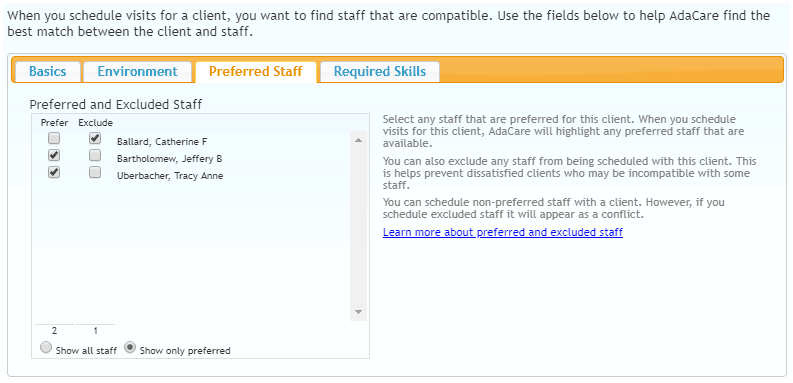This screenshot has width=793, height=383.
Task: Click the Exclude column header
Action: (x=95, y=123)
